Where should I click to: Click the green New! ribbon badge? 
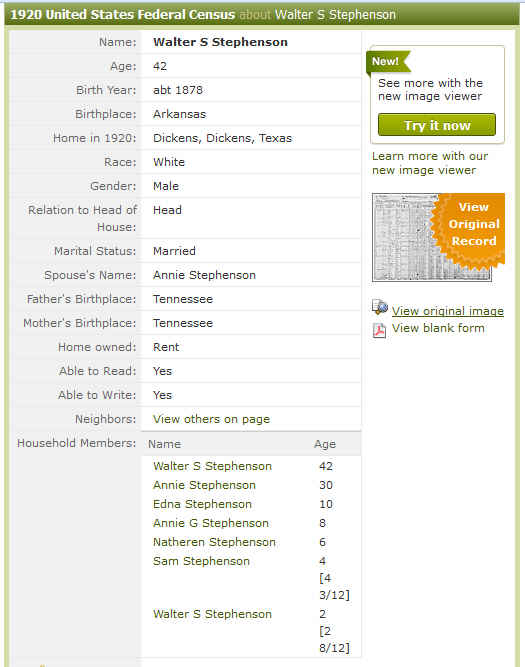388,62
